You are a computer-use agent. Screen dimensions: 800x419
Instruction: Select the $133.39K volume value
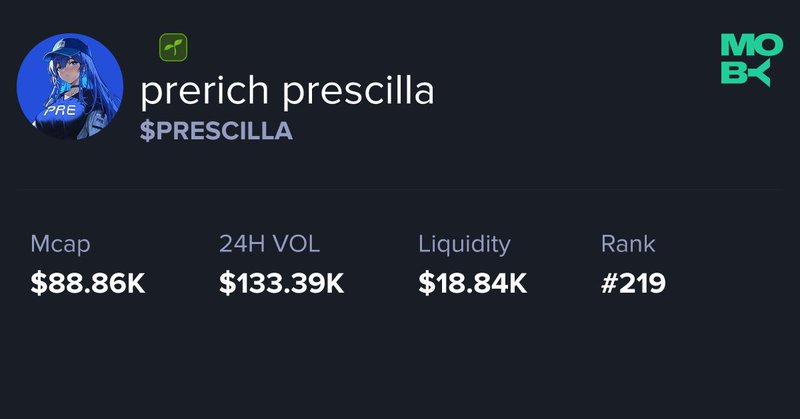[282, 283]
